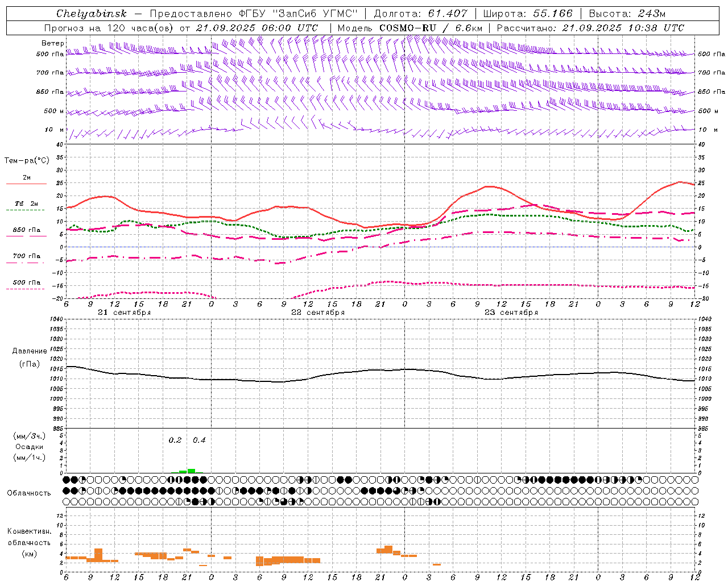Viewport: 728px width, 582px height.
Task: Click the '0.4' precipitation amount value
Action: [x=199, y=440]
